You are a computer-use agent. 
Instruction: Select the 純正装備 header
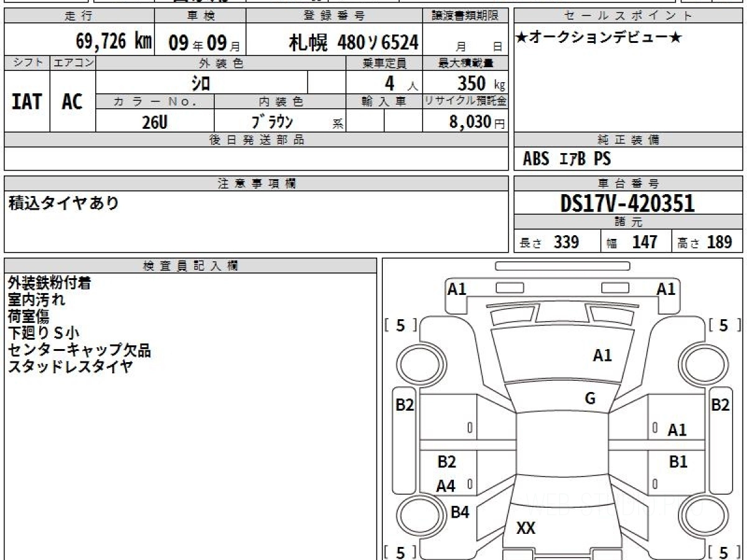629,140
